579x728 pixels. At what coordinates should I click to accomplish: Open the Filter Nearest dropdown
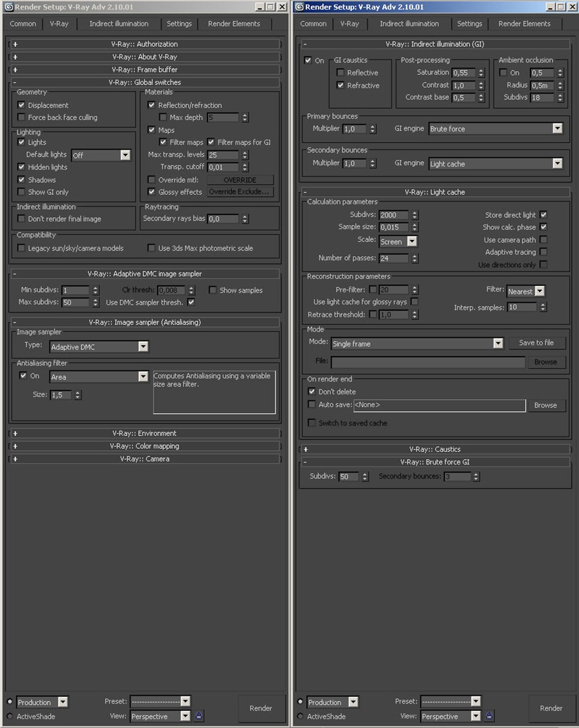tap(526, 291)
